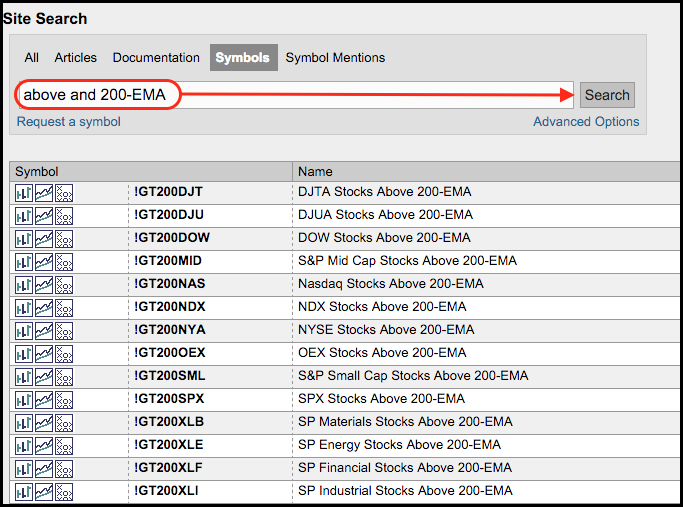Click the point & figure icon for !GT200XLE
Image resolution: width=683 pixels, height=507 pixels.
64,445
